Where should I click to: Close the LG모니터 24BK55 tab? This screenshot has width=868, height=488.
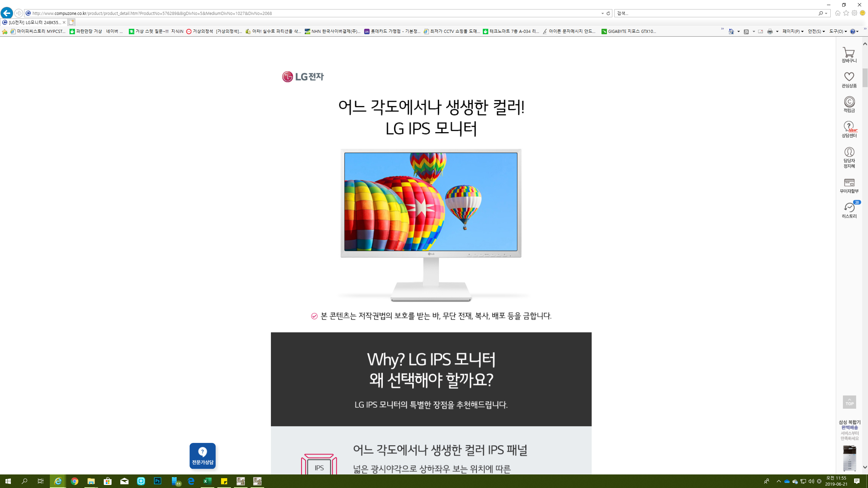[64, 22]
